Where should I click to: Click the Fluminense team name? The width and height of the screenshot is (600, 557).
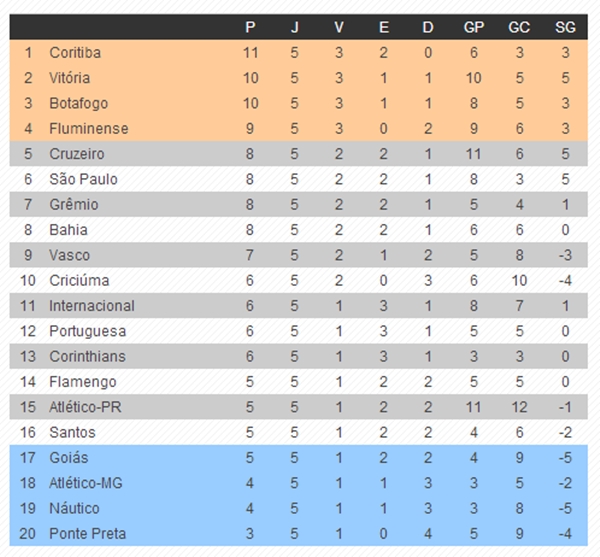[x=89, y=129]
